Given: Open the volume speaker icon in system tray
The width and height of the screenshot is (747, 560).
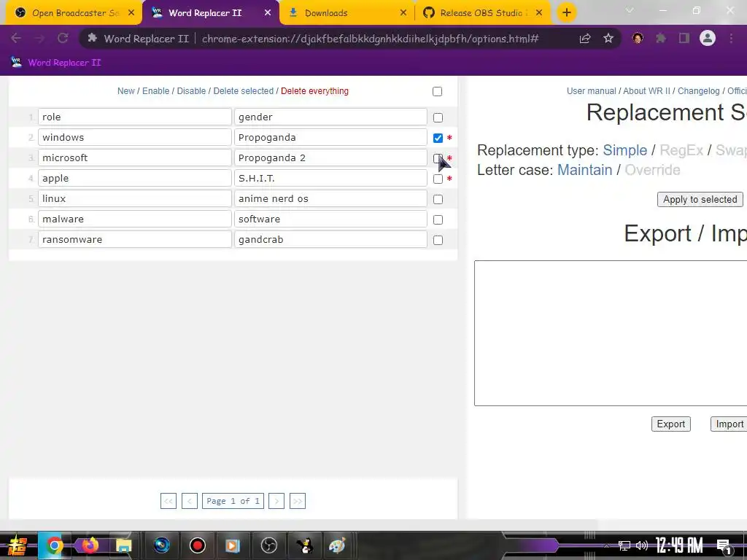Looking at the screenshot, I should click(642, 545).
